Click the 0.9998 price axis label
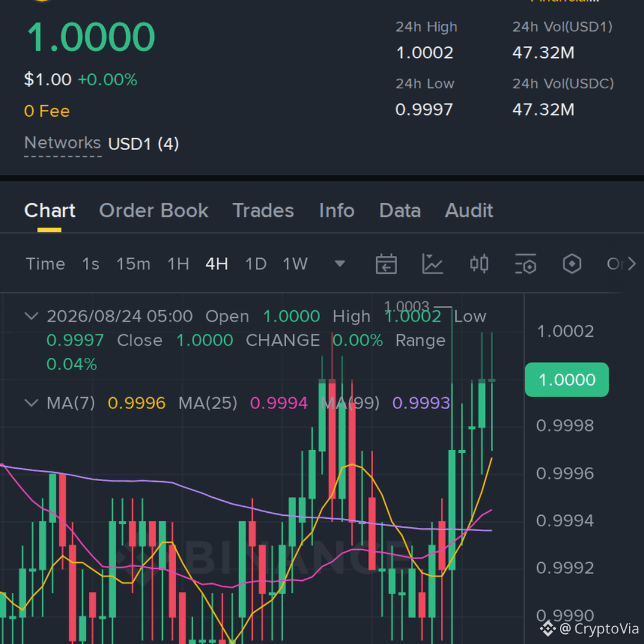644x644 pixels. pyautogui.click(x=565, y=426)
